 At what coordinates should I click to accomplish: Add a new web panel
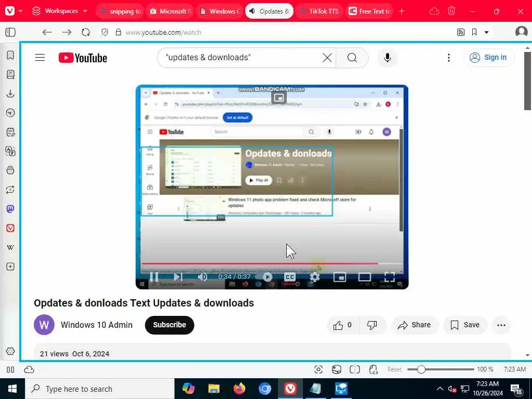click(x=10, y=267)
